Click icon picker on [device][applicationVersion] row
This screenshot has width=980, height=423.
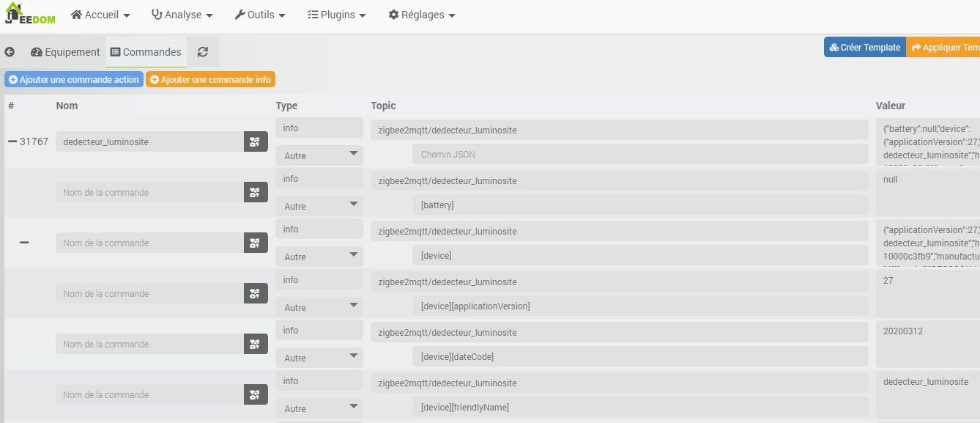[256, 293]
